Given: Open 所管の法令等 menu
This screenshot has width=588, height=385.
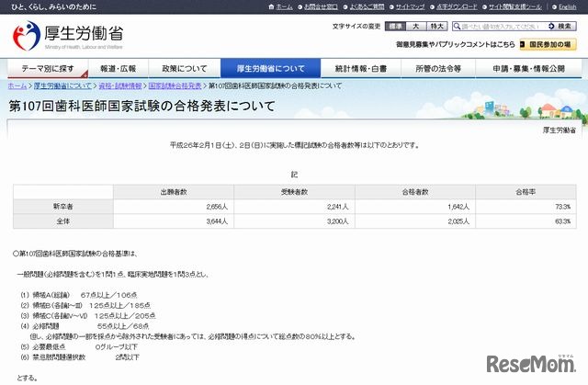Looking at the screenshot, I should tap(438, 69).
